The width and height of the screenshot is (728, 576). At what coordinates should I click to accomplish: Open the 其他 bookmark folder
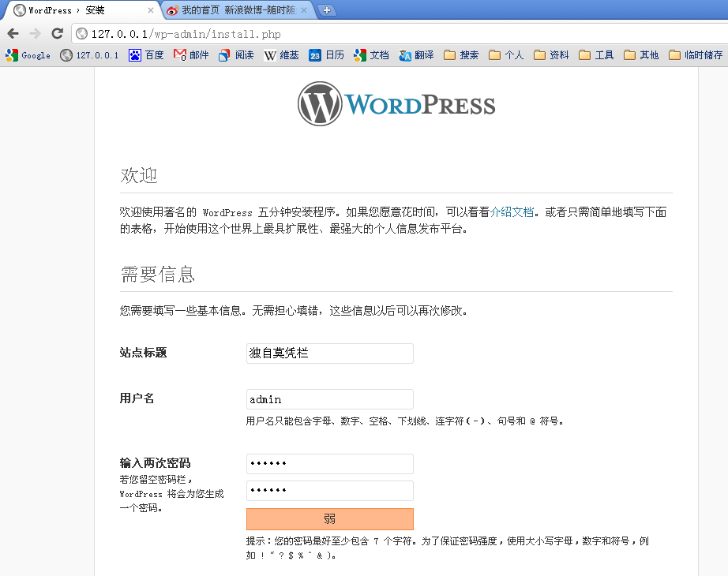[641, 55]
